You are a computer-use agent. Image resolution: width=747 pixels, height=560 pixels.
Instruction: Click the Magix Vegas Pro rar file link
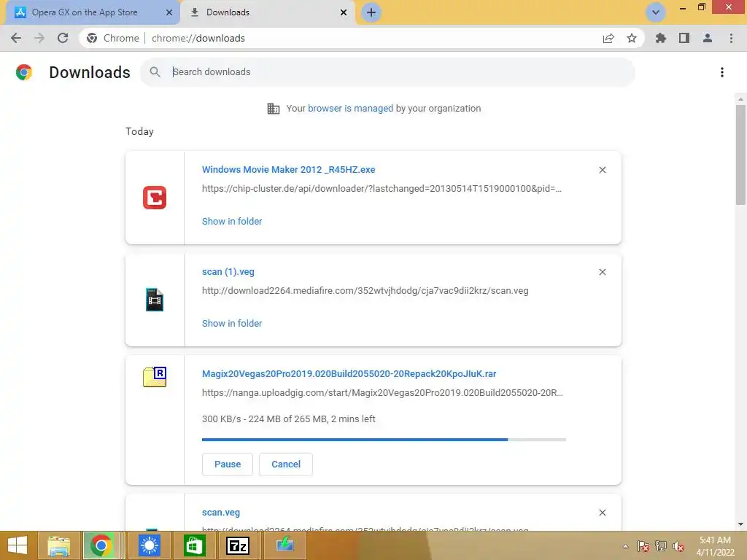coord(349,374)
